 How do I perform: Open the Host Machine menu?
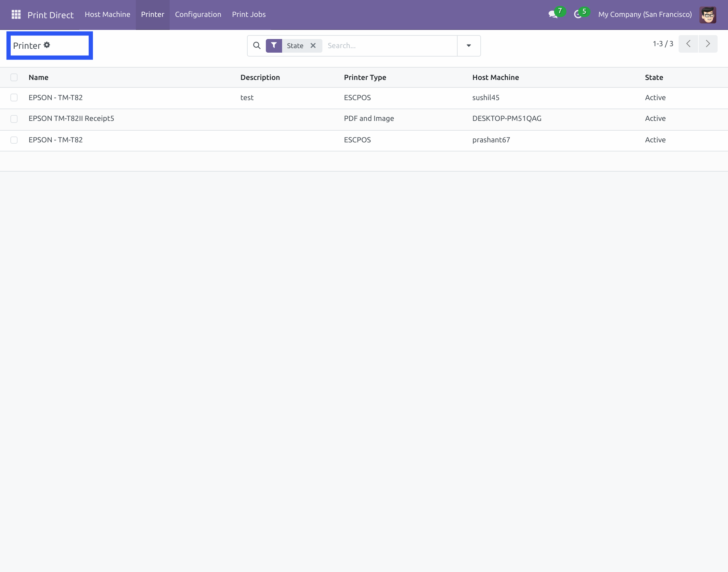[x=108, y=14]
